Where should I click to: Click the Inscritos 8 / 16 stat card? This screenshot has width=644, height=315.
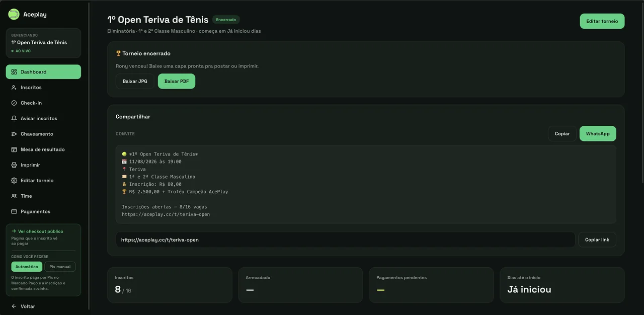[x=170, y=285]
